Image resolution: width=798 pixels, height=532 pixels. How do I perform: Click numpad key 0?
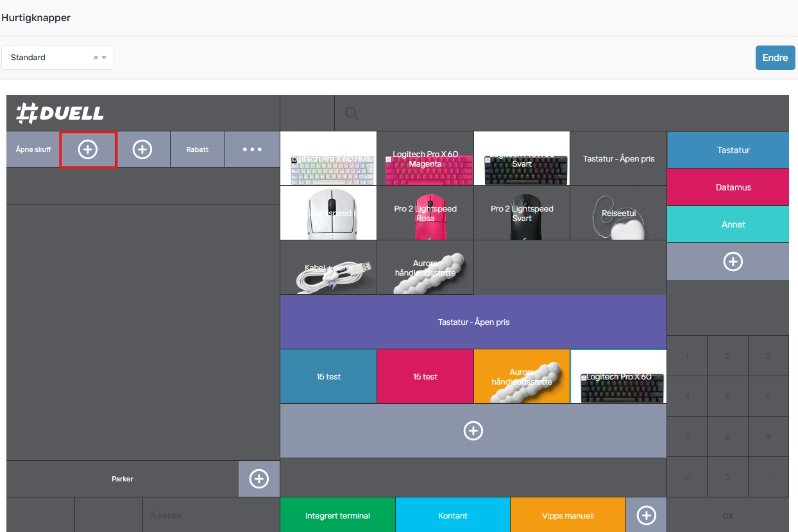coord(727,477)
